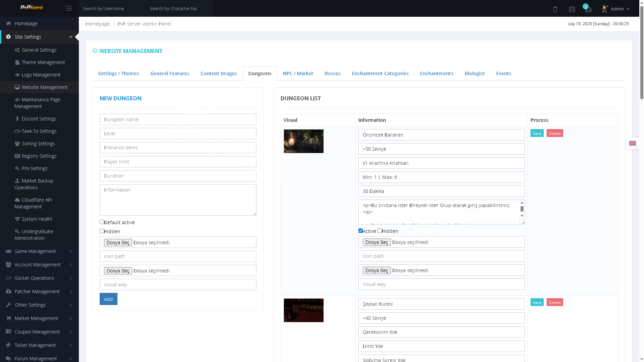The image size is (644, 362).
Task: Click the Örümcek Barones dungeon thumbnail
Action: pyautogui.click(x=304, y=141)
